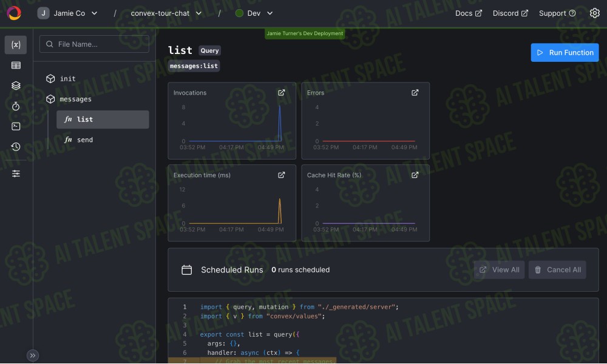Click the messages:list identifier badge
The height and width of the screenshot is (364, 607).
(194, 66)
